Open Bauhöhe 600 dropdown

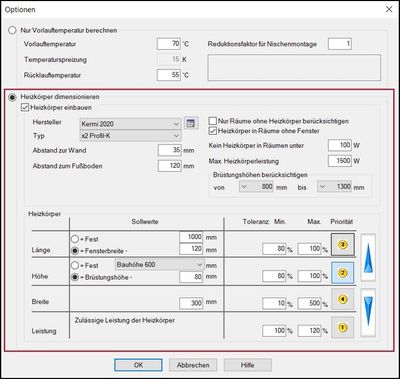159,265
